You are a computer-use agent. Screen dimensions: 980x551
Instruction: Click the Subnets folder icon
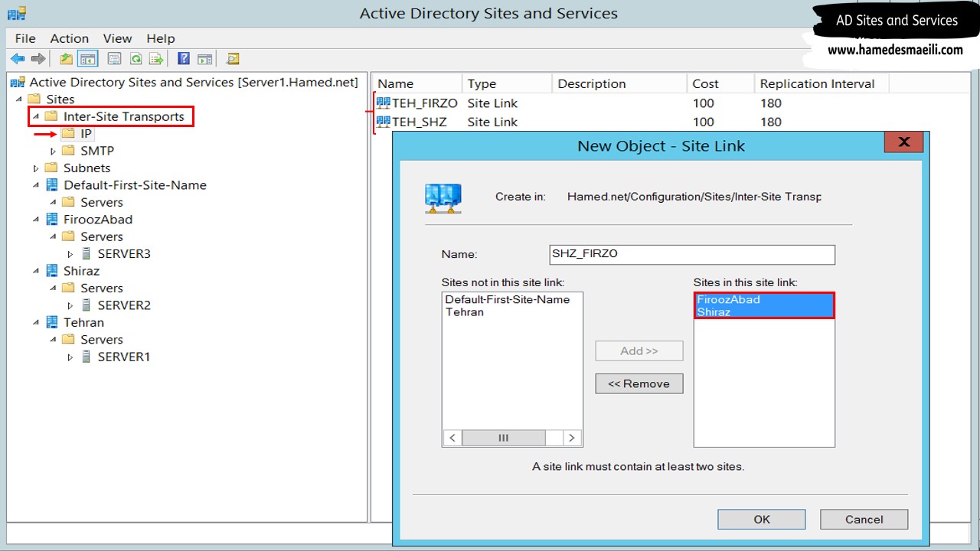51,168
